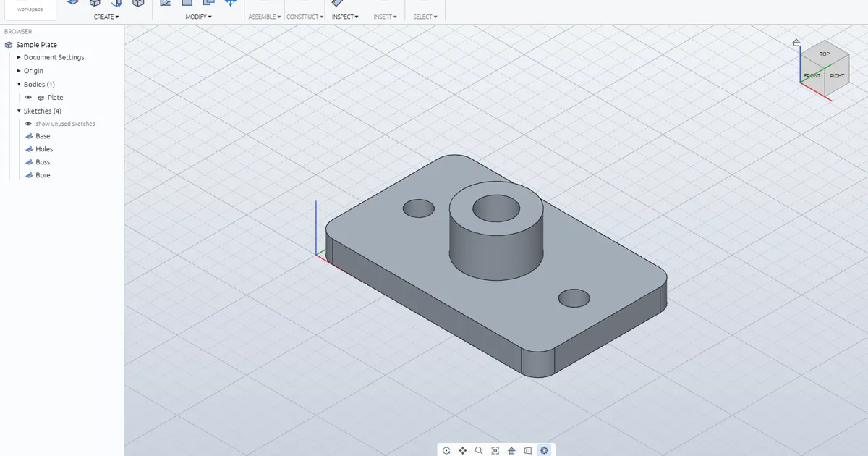Open the display viewport icon
This screenshot has height=456, width=868.
click(528, 450)
